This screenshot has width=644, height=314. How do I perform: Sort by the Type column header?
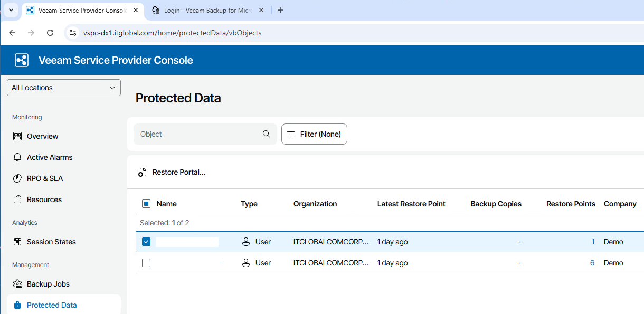pos(249,204)
